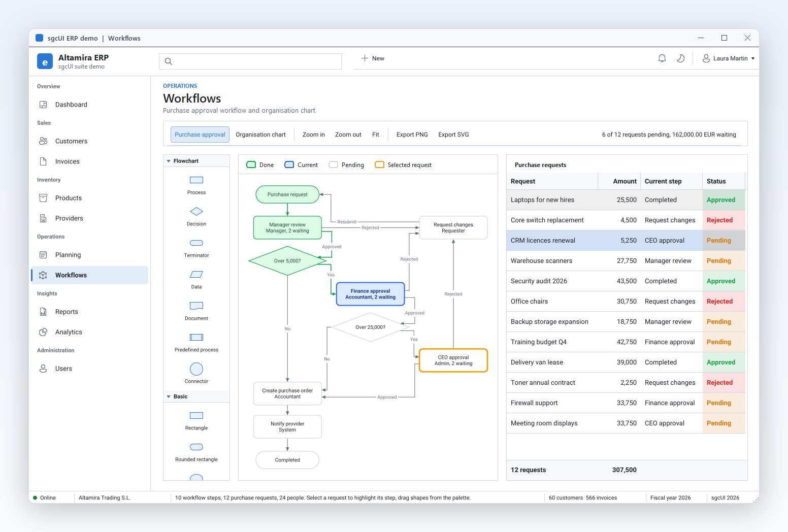Click the Done legend swatch
The height and width of the screenshot is (532, 788).
pyautogui.click(x=251, y=165)
